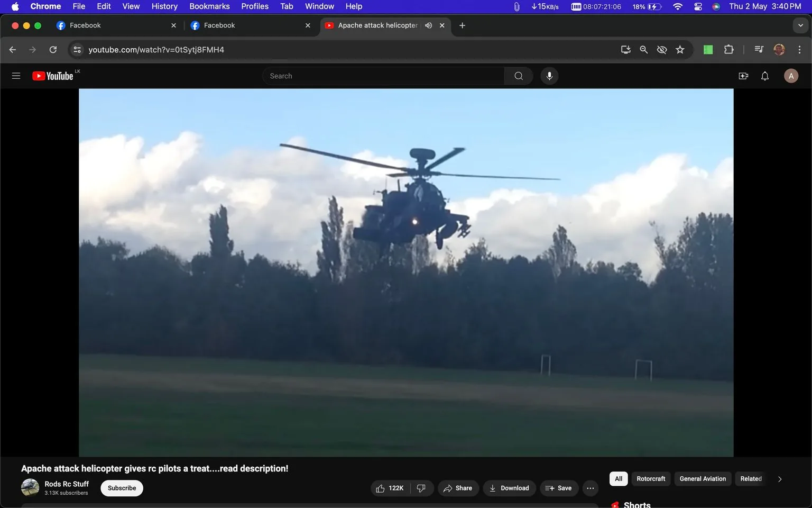Screen dimensions: 812x508
Task: Bookmark the page with the star icon
Action: (680, 49)
